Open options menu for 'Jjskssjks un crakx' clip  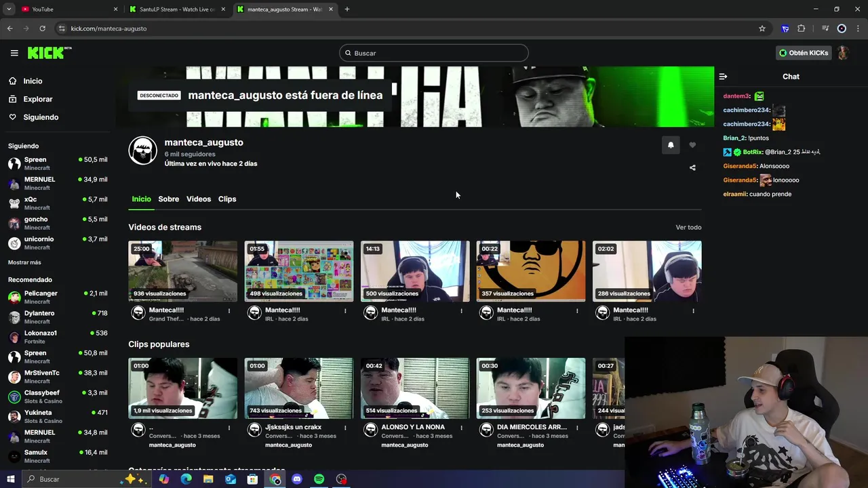345,428
